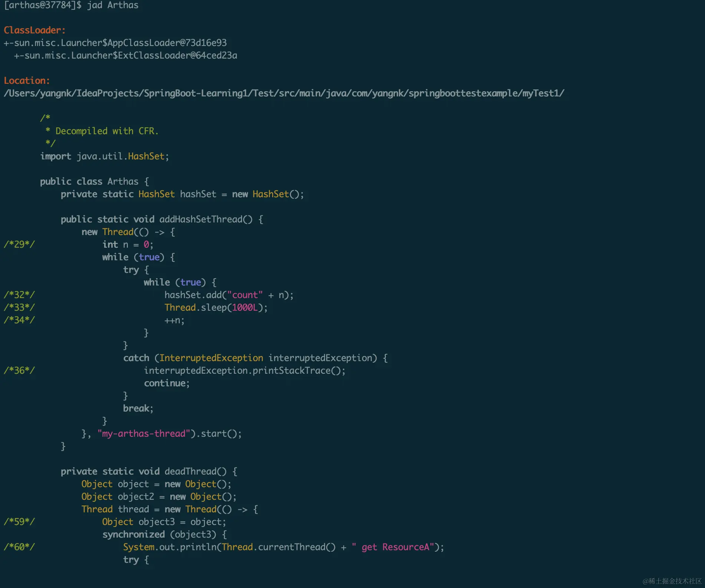Click the 'Decompiled with CFR.' comment

click(107, 131)
